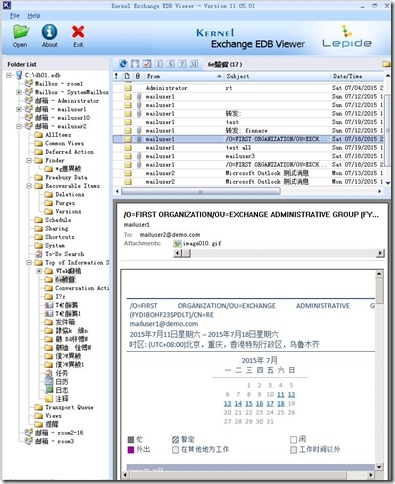This screenshot has height=484, width=395.
Task: Click date 11 in July calendar
Action: coord(281,395)
